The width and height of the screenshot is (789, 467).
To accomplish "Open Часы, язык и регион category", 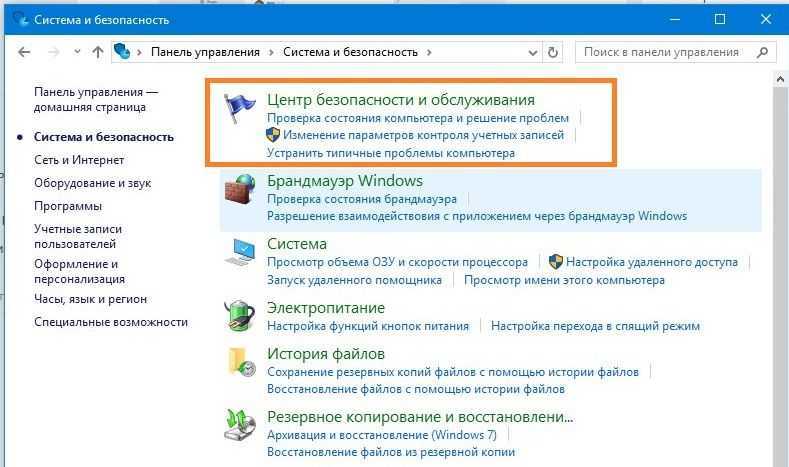I will pos(91,299).
